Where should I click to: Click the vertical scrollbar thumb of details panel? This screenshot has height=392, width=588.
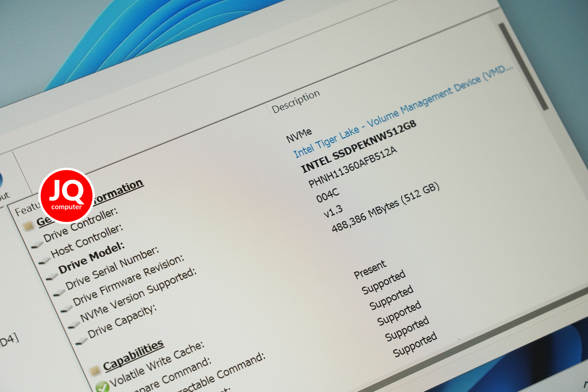524,66
